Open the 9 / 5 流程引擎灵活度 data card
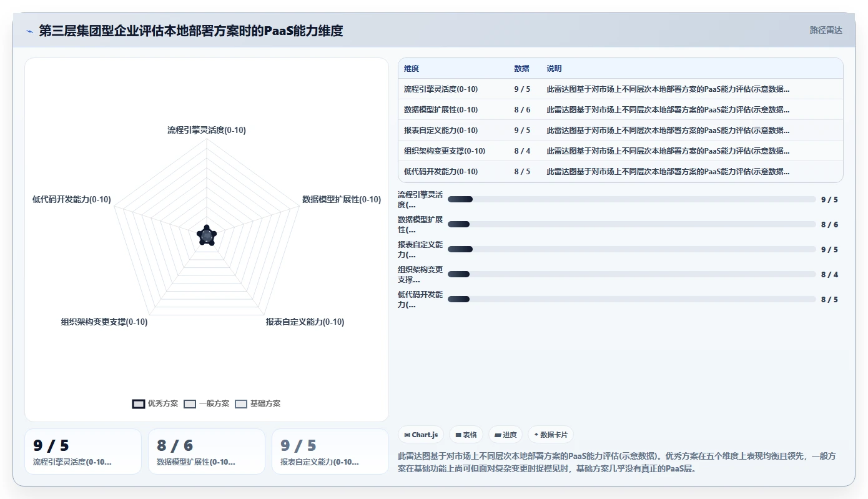Viewport: 868px width, 499px height. (x=83, y=452)
